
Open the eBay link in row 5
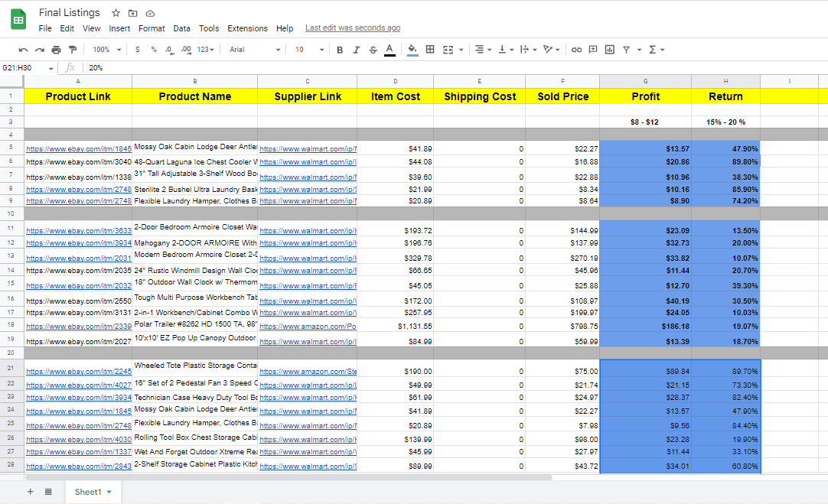[x=78, y=149]
